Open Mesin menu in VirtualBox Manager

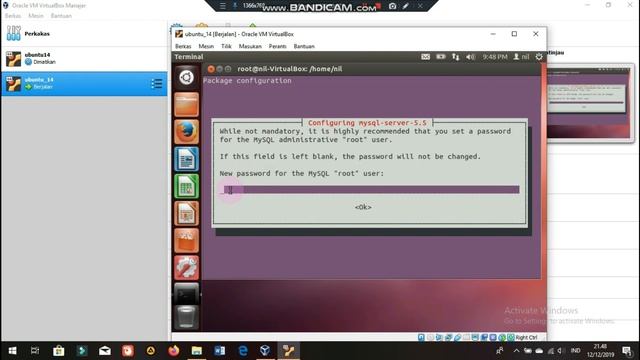36,16
